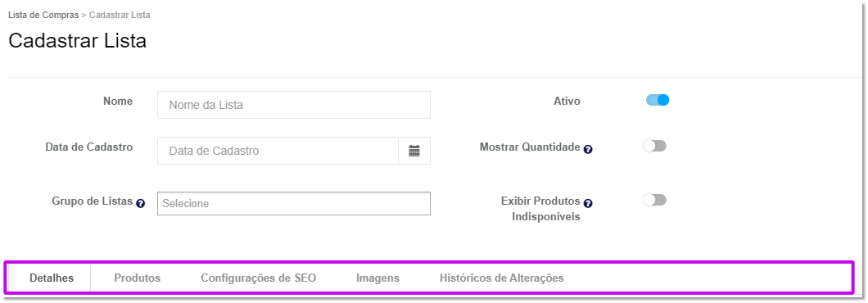Click the Cadastrar Lista breadcrumb text

pos(120,15)
